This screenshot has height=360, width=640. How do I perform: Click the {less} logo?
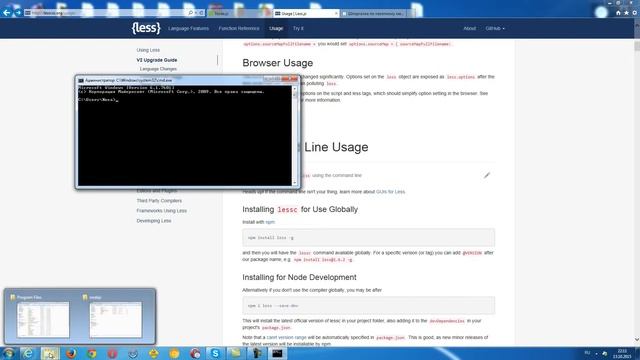[x=146, y=28]
